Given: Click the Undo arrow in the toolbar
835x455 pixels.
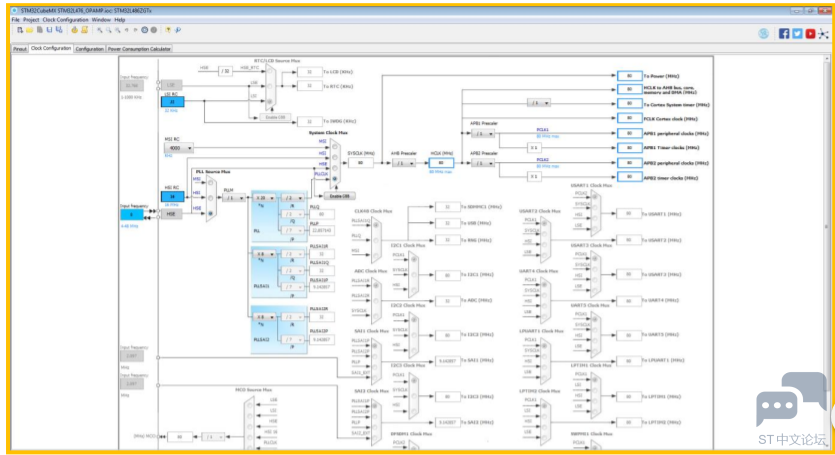Looking at the screenshot, I should tap(126, 30).
